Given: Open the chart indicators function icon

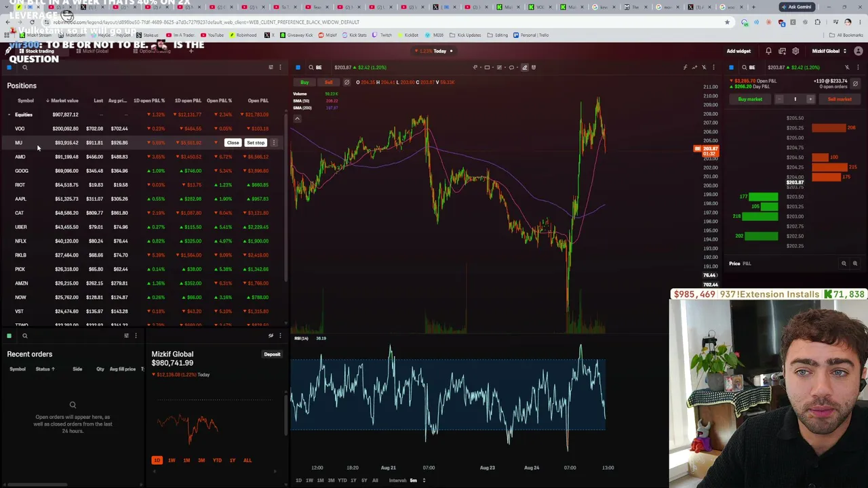Looking at the screenshot, I should 685,67.
